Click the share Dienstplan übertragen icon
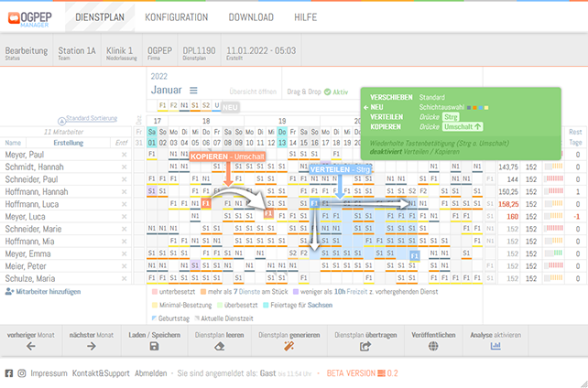This screenshot has width=588, height=388. point(365,347)
